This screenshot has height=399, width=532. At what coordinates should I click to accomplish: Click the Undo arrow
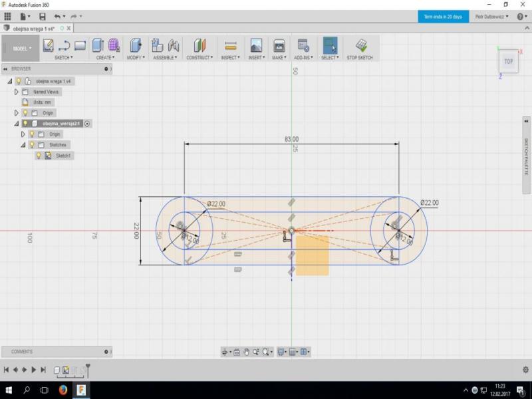tap(58, 16)
